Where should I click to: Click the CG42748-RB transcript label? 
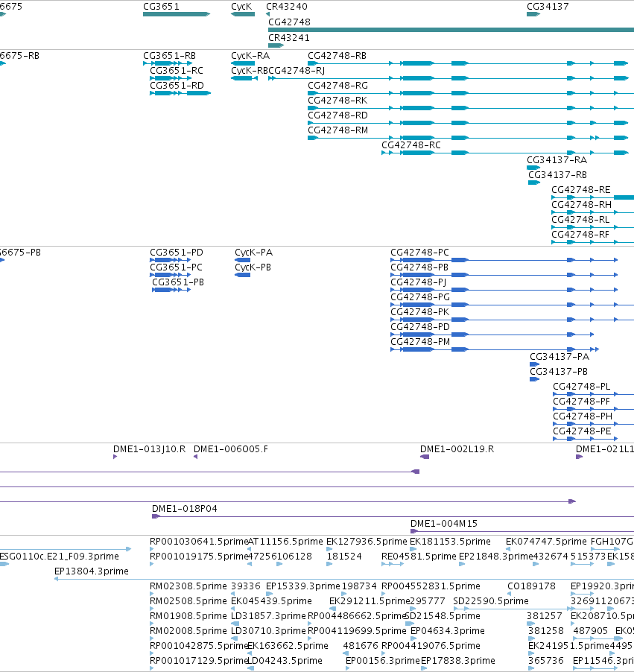(x=337, y=56)
